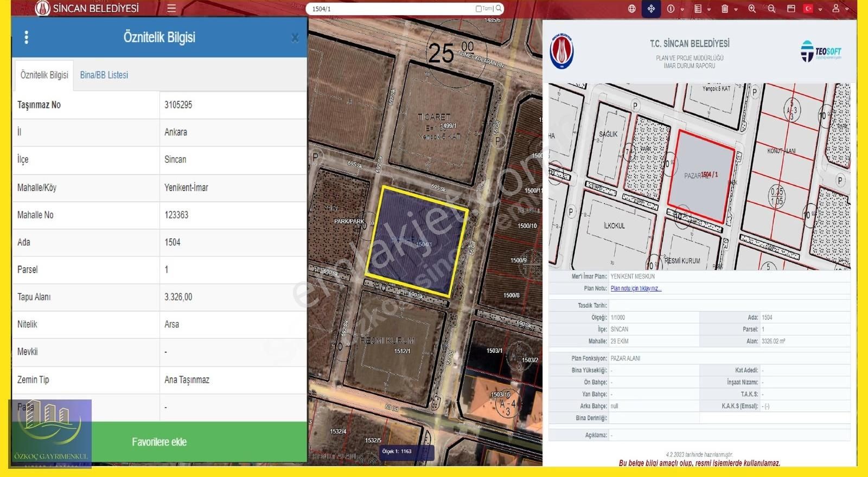Click the zoom in magnifier tool

[x=752, y=9]
